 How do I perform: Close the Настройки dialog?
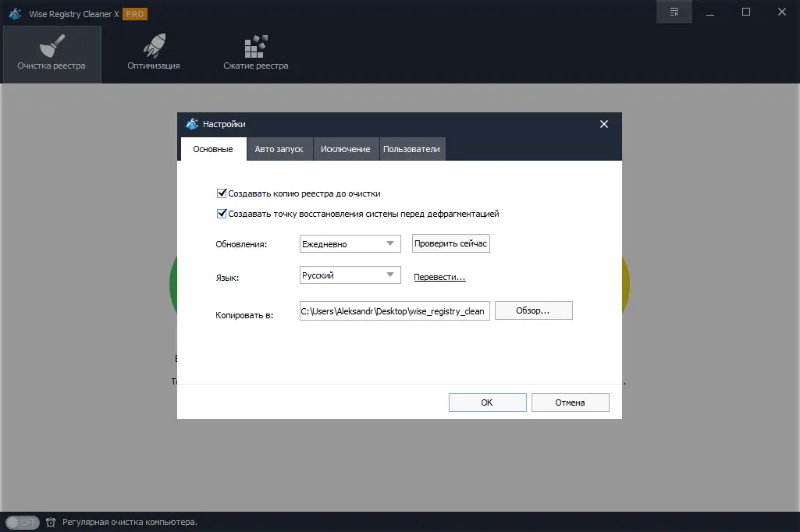pos(604,124)
